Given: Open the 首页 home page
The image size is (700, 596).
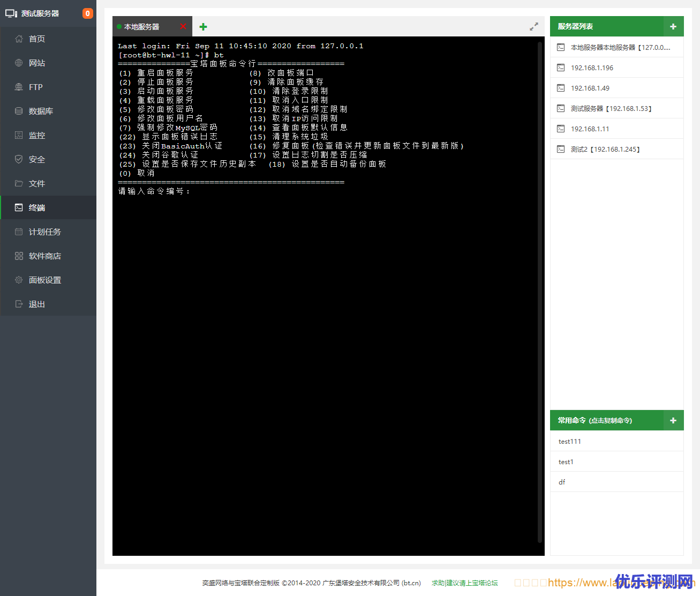Looking at the screenshot, I should point(37,39).
